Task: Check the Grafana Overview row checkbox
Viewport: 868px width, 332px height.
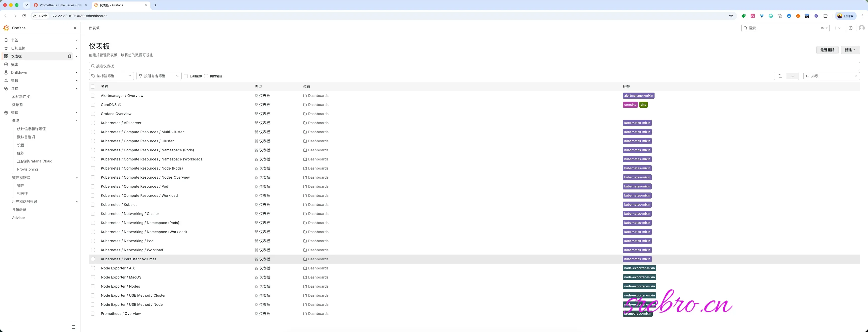Action: (93, 114)
